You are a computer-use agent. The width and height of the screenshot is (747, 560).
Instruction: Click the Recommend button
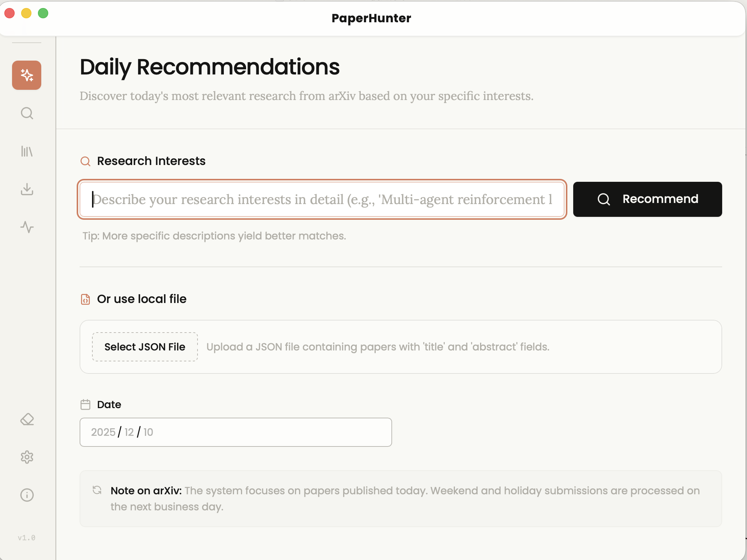tap(647, 199)
